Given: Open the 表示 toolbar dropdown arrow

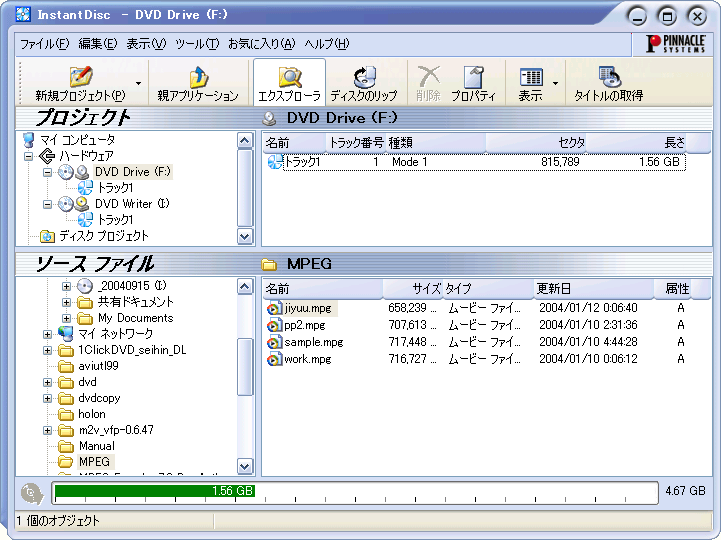Looking at the screenshot, I should point(555,84).
